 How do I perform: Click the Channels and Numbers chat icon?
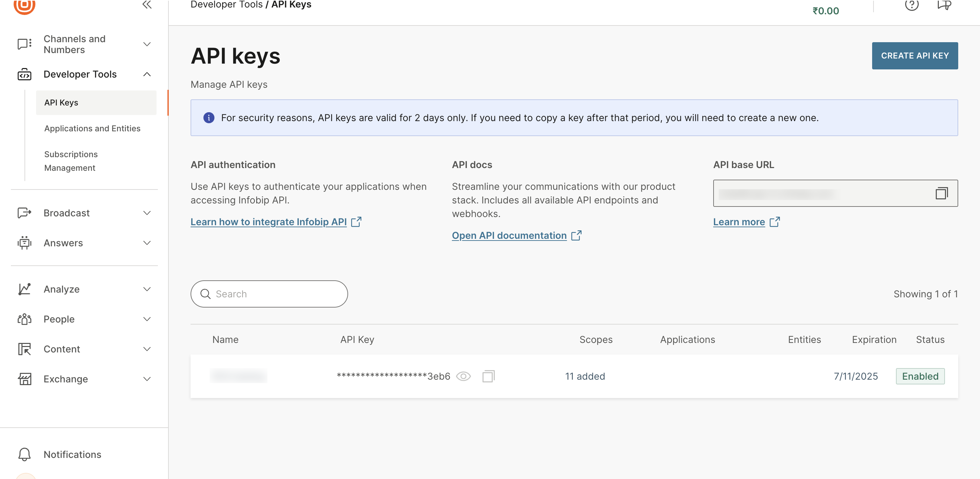point(24,44)
